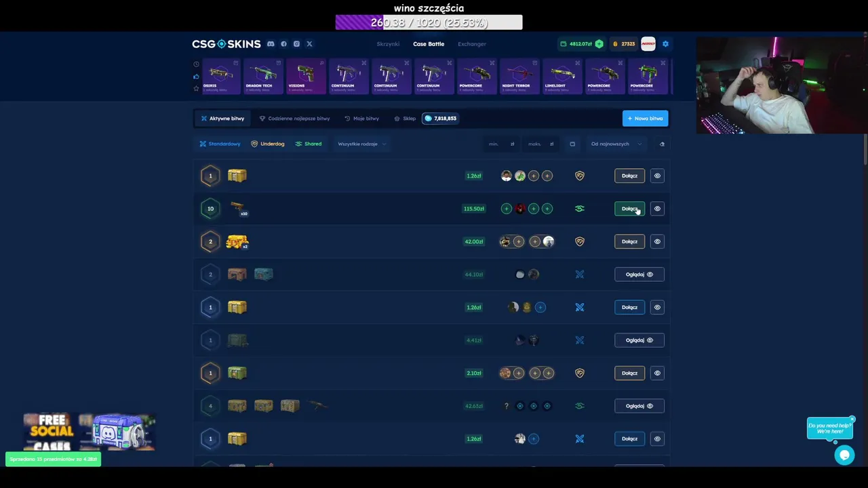Switch to Codzienne najlepsze bitwy tab

tap(294, 119)
